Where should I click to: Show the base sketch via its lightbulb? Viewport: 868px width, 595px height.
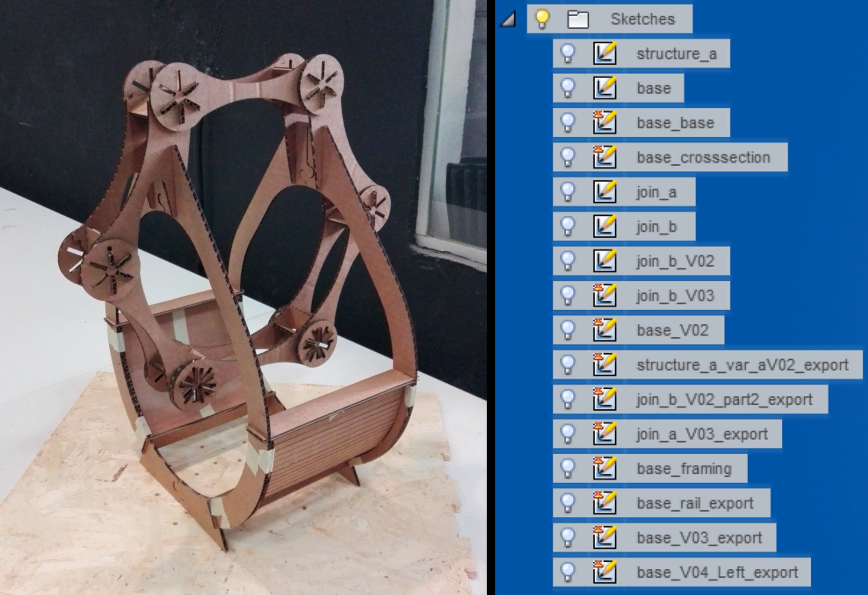tap(568, 88)
